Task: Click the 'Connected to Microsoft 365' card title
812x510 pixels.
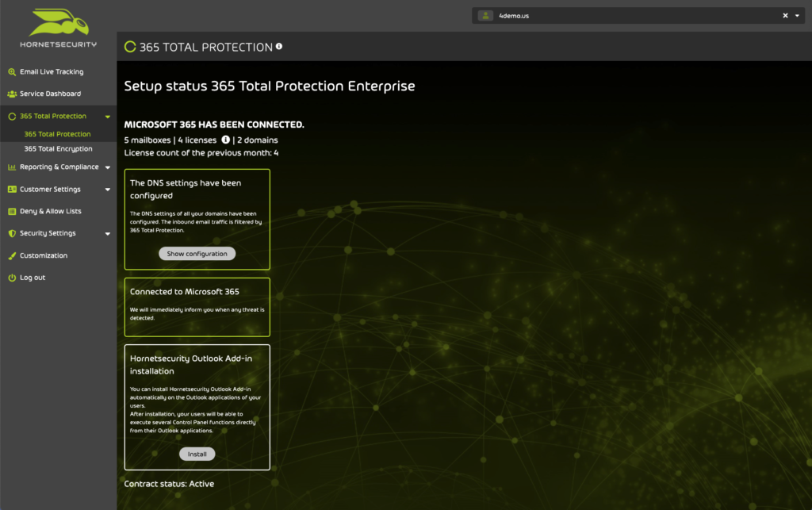Action: (184, 292)
